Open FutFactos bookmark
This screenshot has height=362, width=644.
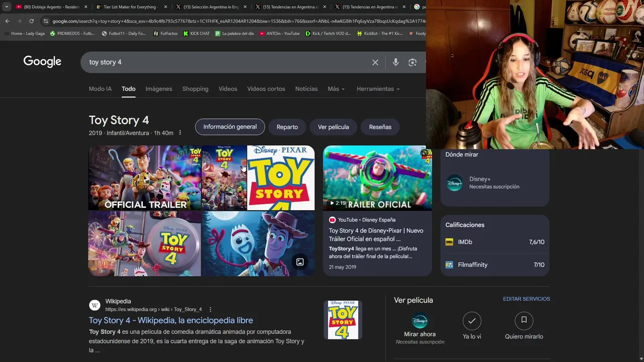pyautogui.click(x=166, y=34)
